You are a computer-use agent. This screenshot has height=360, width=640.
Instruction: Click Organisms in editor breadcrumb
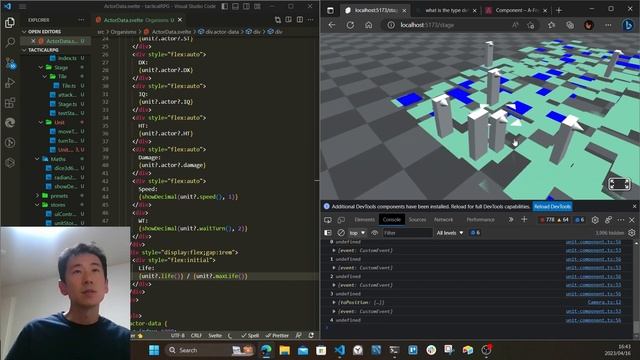coord(123,31)
